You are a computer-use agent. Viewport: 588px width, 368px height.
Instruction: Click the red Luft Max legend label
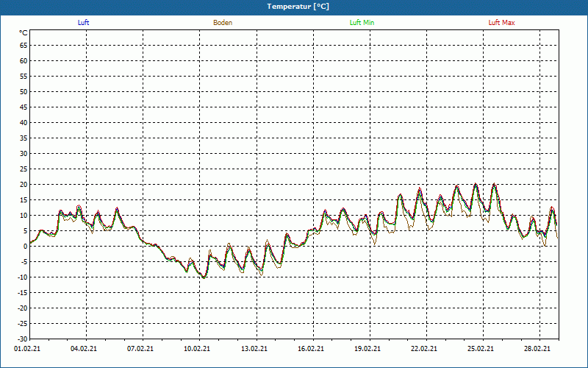click(501, 23)
